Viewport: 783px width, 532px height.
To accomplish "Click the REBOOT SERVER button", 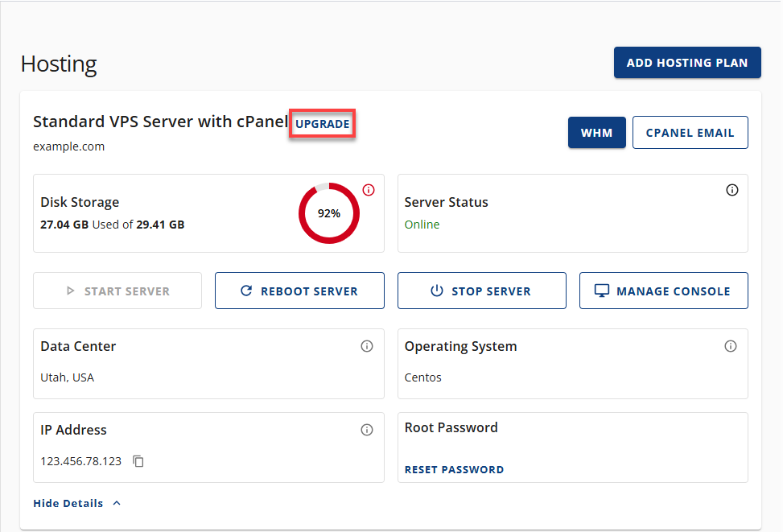I will pos(299,291).
